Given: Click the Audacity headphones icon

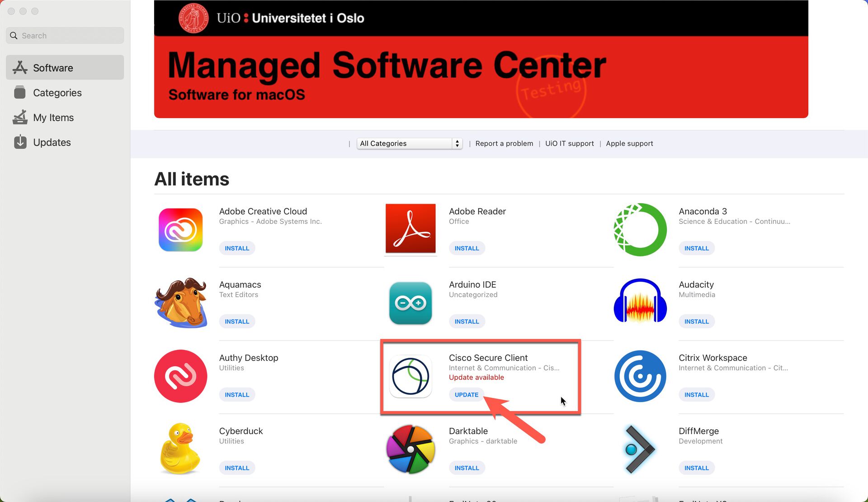Looking at the screenshot, I should tap(640, 300).
